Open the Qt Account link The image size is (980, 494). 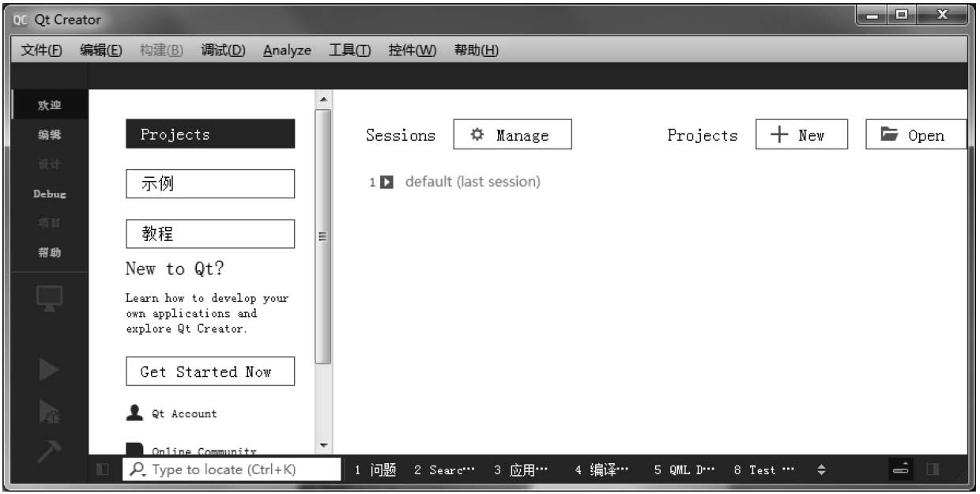point(172,413)
